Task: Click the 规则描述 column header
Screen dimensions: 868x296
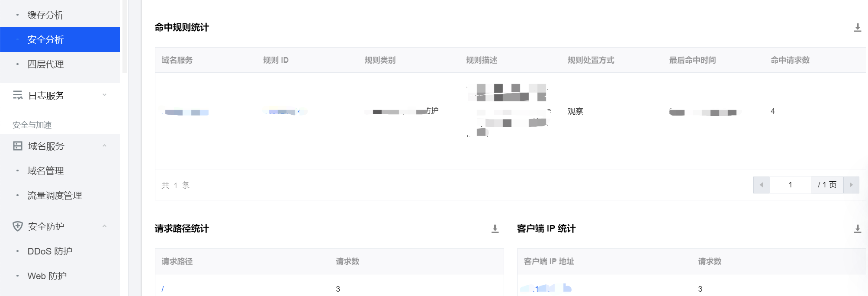Action: click(482, 60)
